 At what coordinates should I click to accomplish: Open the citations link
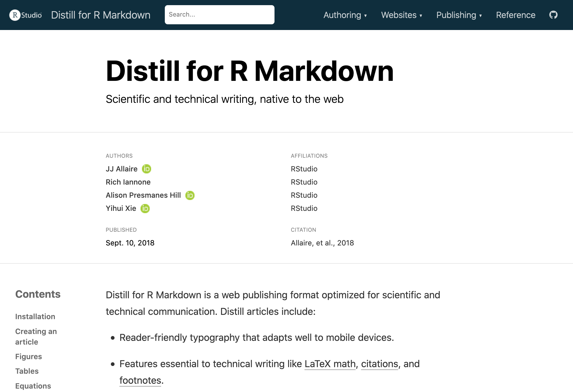379,364
